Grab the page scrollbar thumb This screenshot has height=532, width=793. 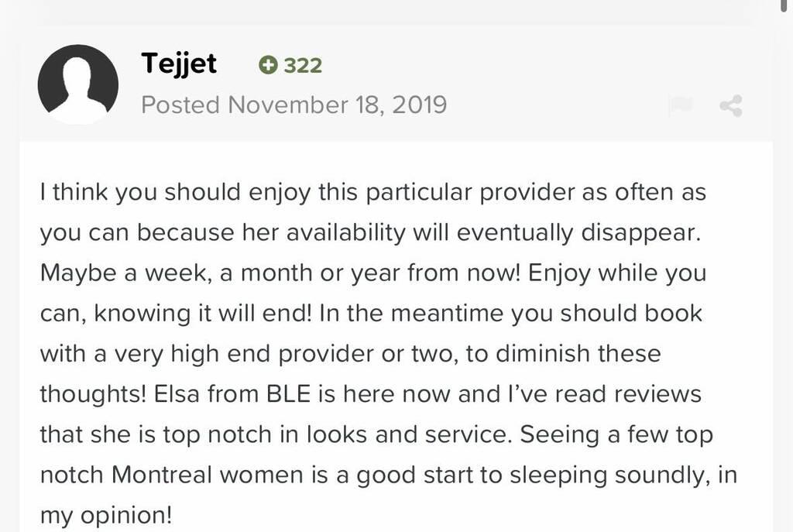[x=788, y=6]
